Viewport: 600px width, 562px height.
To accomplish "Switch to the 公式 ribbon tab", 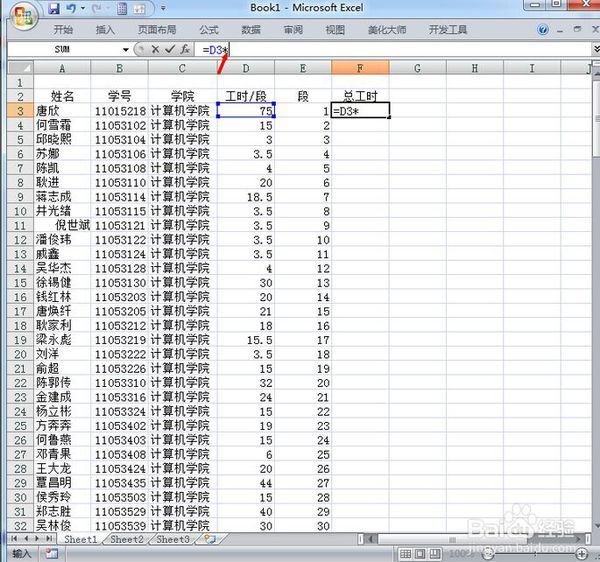I will tap(209, 29).
